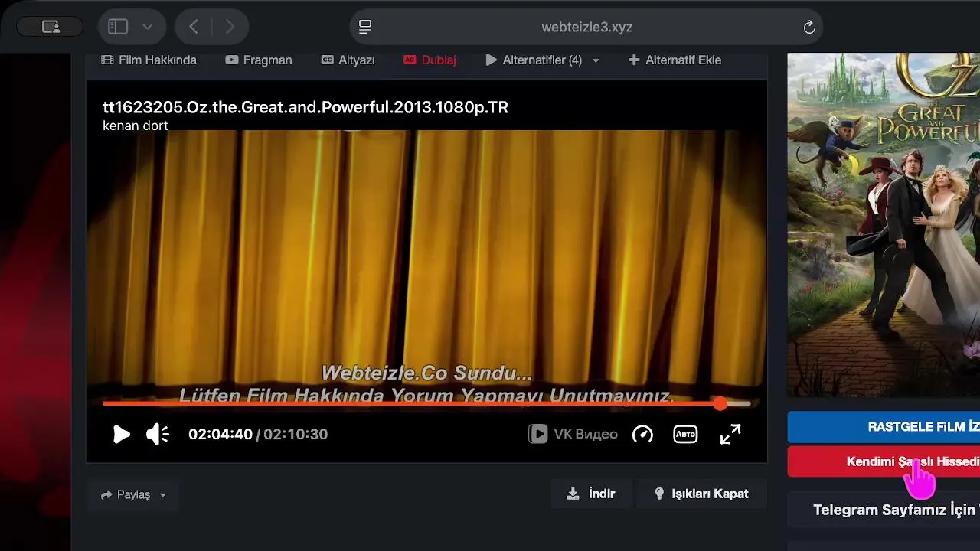Enter fullscreen with the expand arrows icon
The height and width of the screenshot is (551, 980).
click(730, 435)
